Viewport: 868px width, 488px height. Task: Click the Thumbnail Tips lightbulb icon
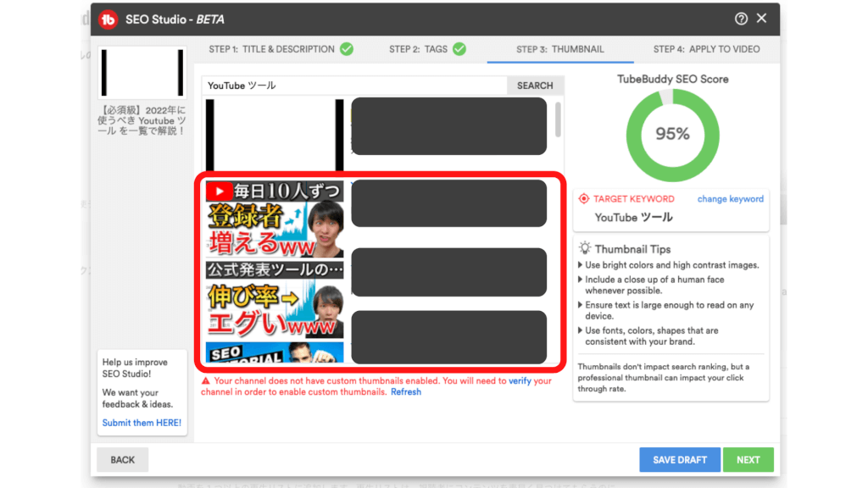[x=585, y=249]
